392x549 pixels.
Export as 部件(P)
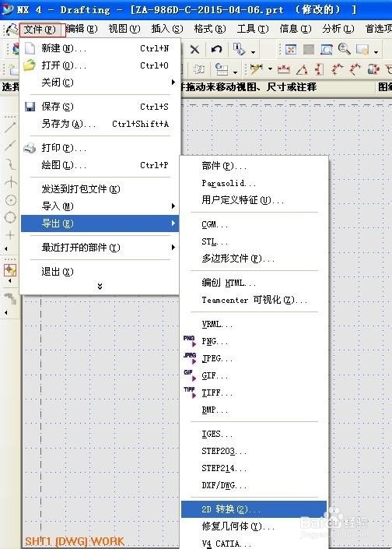tap(254, 166)
